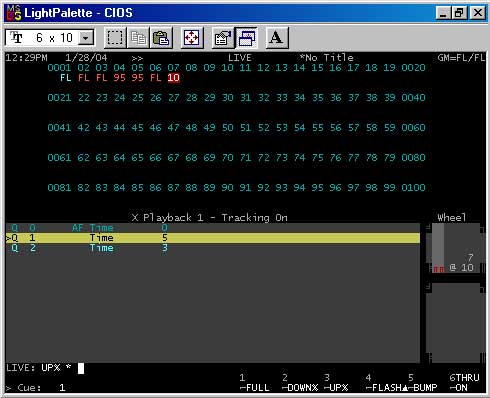Select cue Q 0 AF Time row
Viewport: 490px width, 398px height.
click(213, 228)
